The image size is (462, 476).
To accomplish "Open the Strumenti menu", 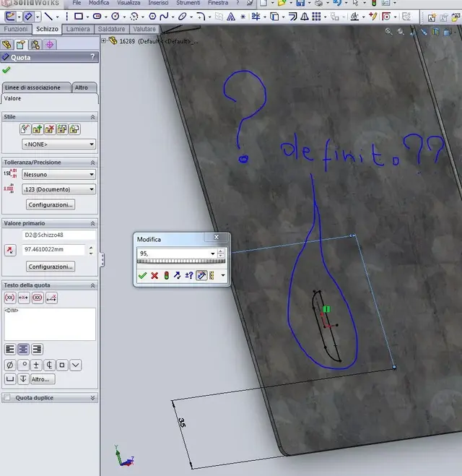I will click(x=188, y=3).
